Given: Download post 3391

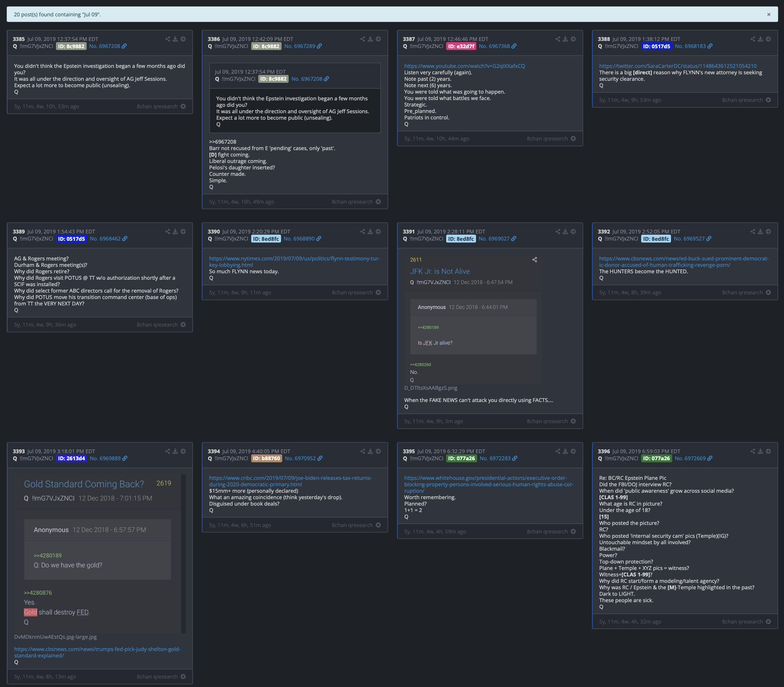Looking at the screenshot, I should point(565,231).
